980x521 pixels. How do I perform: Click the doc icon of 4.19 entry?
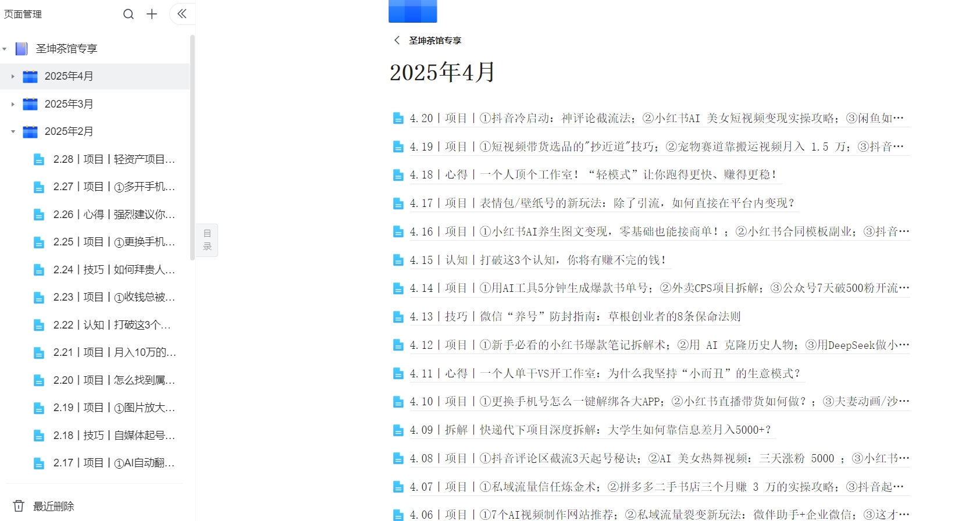pyautogui.click(x=398, y=147)
